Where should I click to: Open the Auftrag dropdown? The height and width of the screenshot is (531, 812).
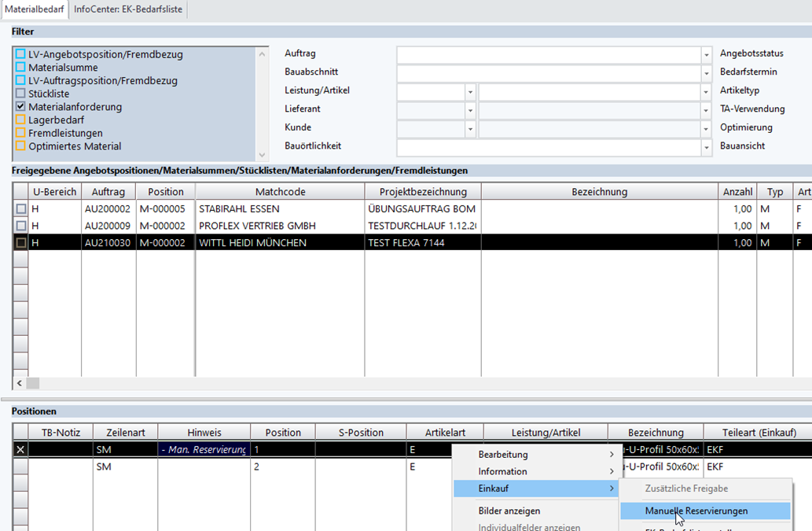pos(706,54)
